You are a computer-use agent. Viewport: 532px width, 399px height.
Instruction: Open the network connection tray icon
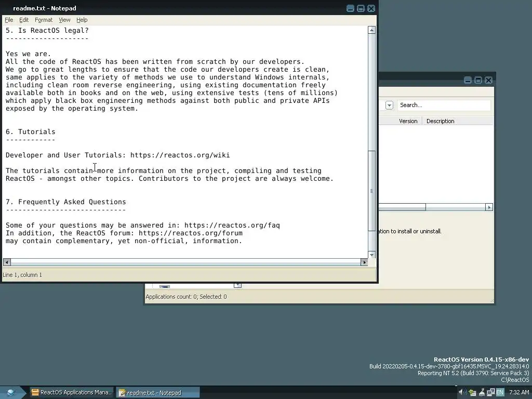pos(490,393)
